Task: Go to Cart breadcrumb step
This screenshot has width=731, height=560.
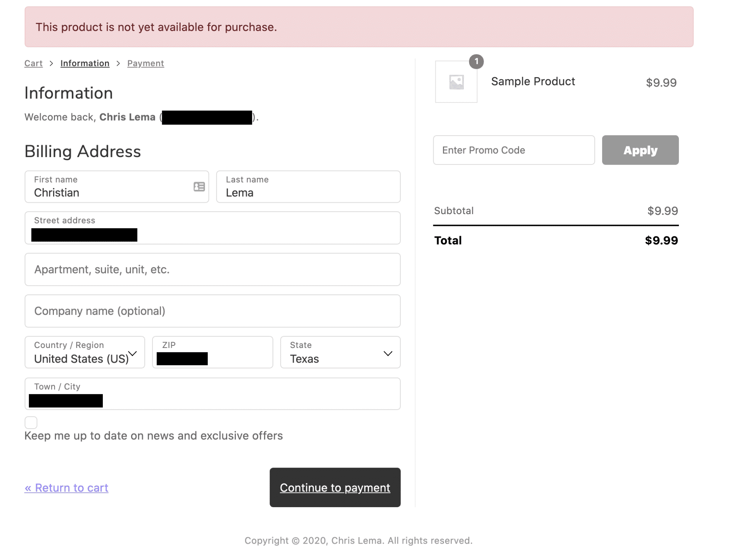Action: pos(33,63)
